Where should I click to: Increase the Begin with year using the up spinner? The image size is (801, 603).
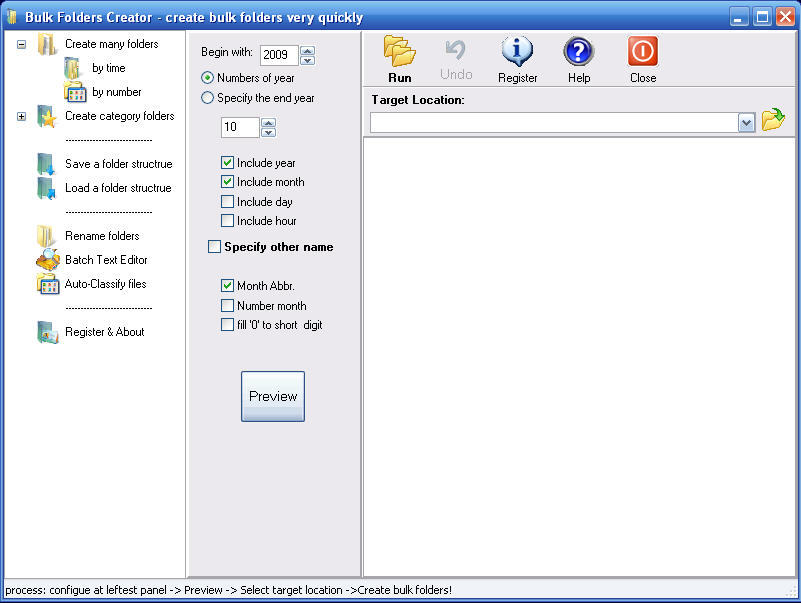pos(309,50)
